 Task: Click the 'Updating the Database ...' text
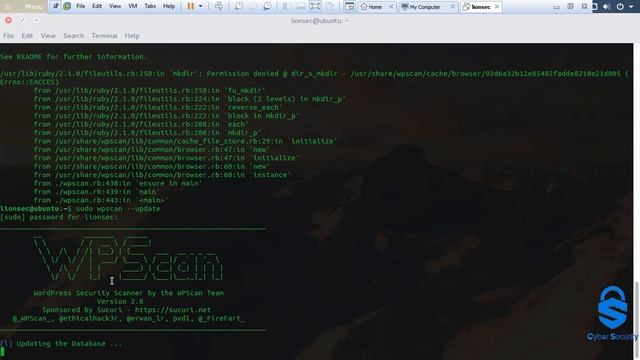[x=69, y=344]
